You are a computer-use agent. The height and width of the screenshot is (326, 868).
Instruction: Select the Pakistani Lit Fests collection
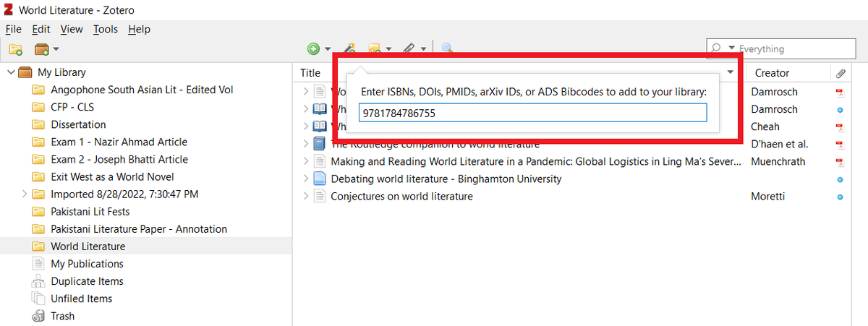click(91, 211)
